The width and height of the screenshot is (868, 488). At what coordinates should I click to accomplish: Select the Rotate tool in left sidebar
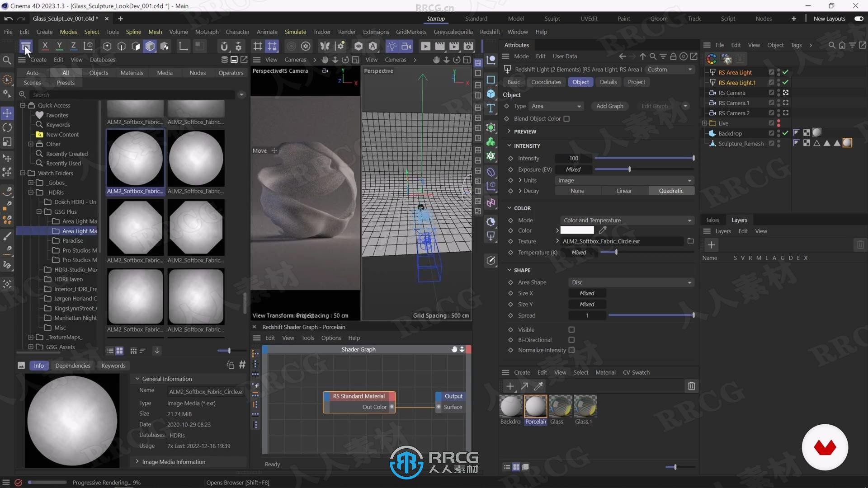click(x=7, y=128)
